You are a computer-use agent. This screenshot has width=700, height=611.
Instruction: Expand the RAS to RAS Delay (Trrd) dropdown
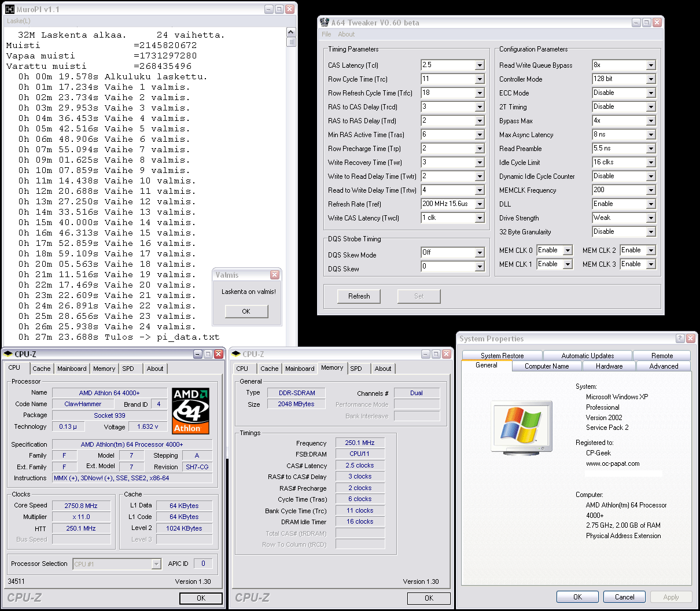(x=480, y=121)
